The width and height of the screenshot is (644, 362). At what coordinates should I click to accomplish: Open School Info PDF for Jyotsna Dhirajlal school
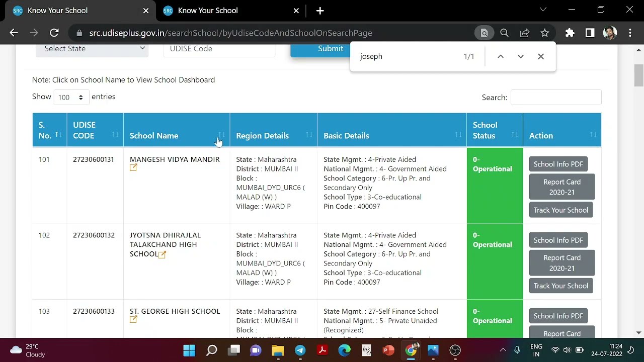558,240
